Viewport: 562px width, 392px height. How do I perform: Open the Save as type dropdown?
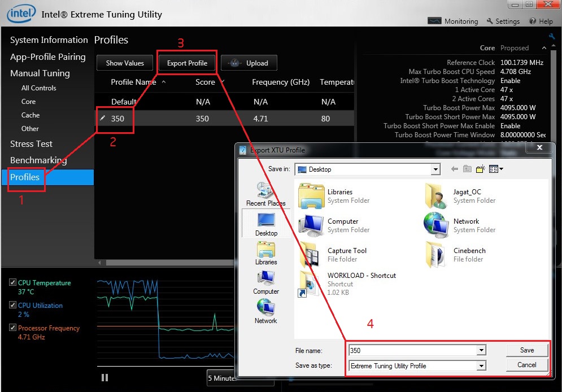pyautogui.click(x=481, y=366)
